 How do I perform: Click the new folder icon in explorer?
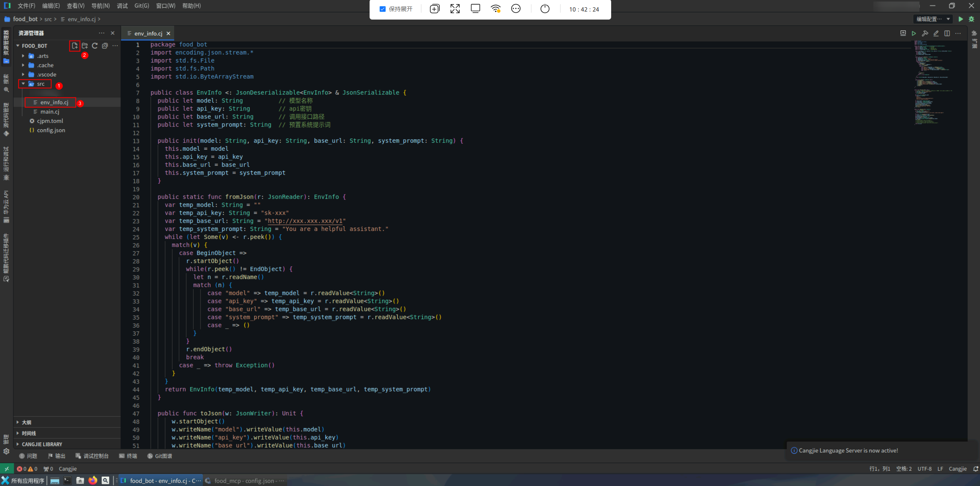(x=85, y=46)
